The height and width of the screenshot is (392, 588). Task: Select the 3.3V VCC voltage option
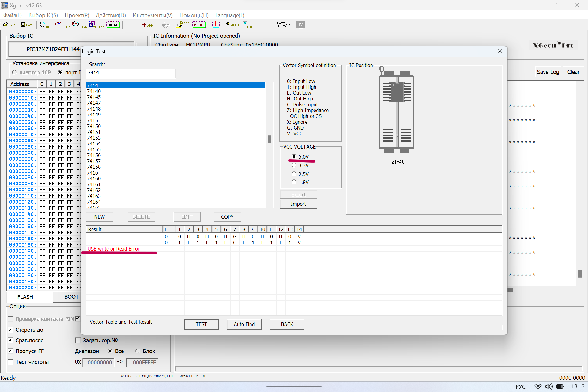(294, 165)
